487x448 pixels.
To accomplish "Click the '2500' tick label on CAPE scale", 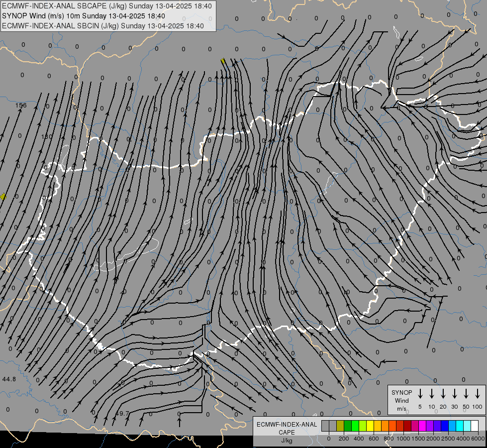I will pos(448,439).
